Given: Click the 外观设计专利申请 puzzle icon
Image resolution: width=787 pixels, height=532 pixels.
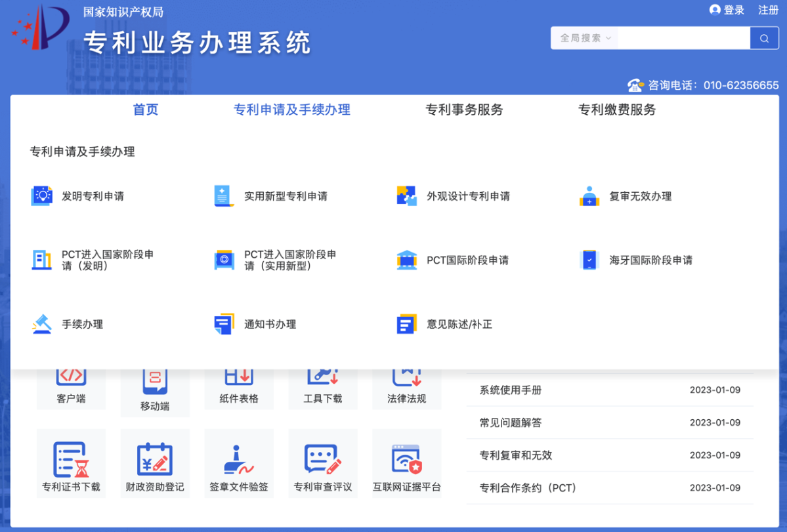Looking at the screenshot, I should tap(406, 196).
